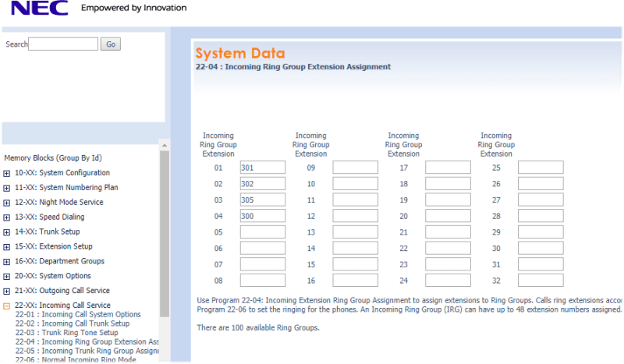Open the Night Mode Service tree label
This screenshot has height=364, width=624.
pos(59,202)
